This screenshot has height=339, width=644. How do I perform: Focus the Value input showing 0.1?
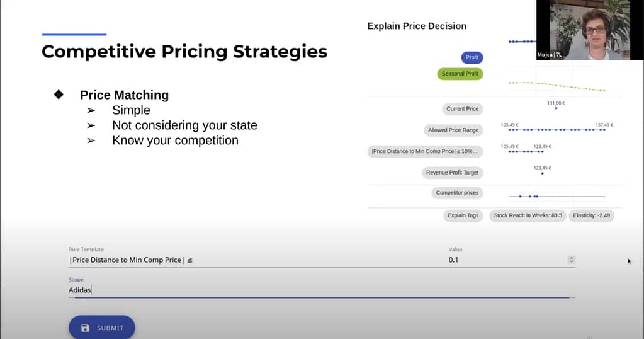pyautogui.click(x=507, y=260)
